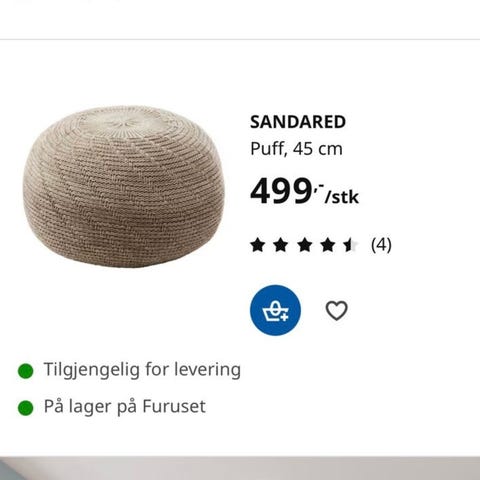
Task: Open 'Tilgjengelig for levering' delivery info
Action: [142, 370]
